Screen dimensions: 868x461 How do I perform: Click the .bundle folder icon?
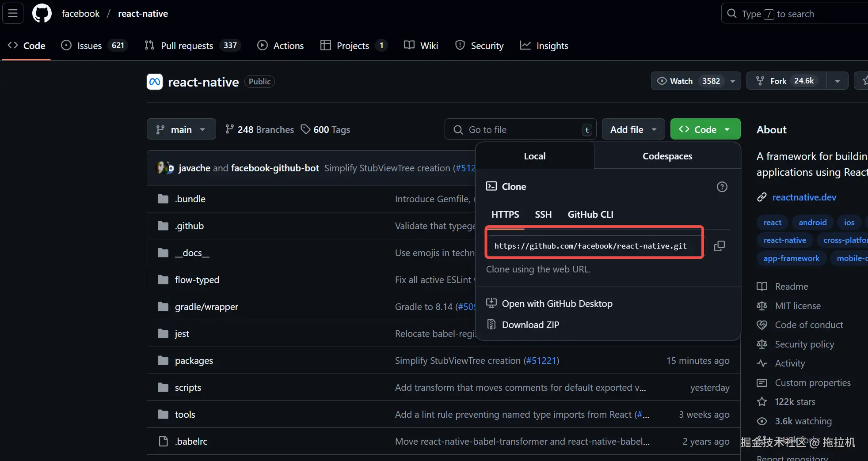point(163,199)
